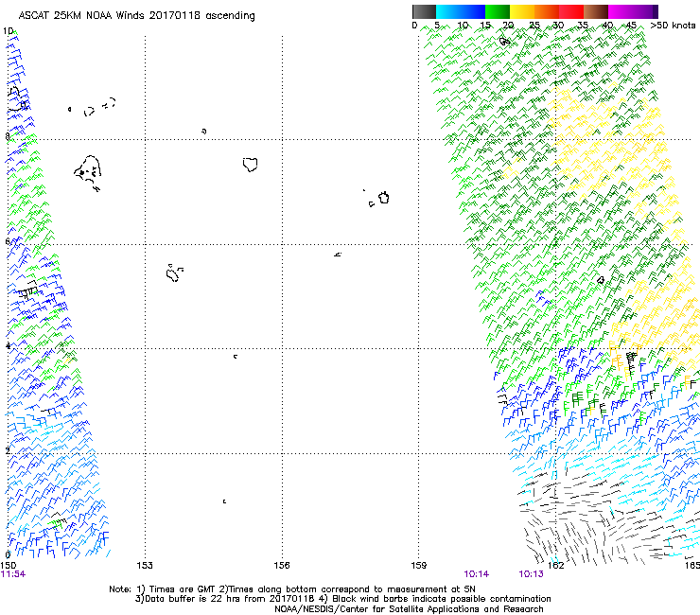Viewport: 700px width, 615px height.
Task: Click the legend scale value '25'
Action: (x=534, y=26)
